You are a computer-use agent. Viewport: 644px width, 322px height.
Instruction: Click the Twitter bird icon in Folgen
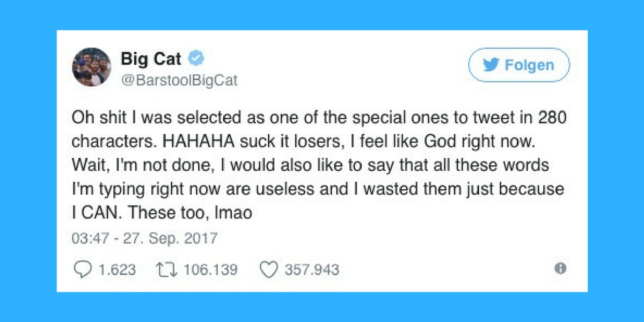tap(491, 65)
